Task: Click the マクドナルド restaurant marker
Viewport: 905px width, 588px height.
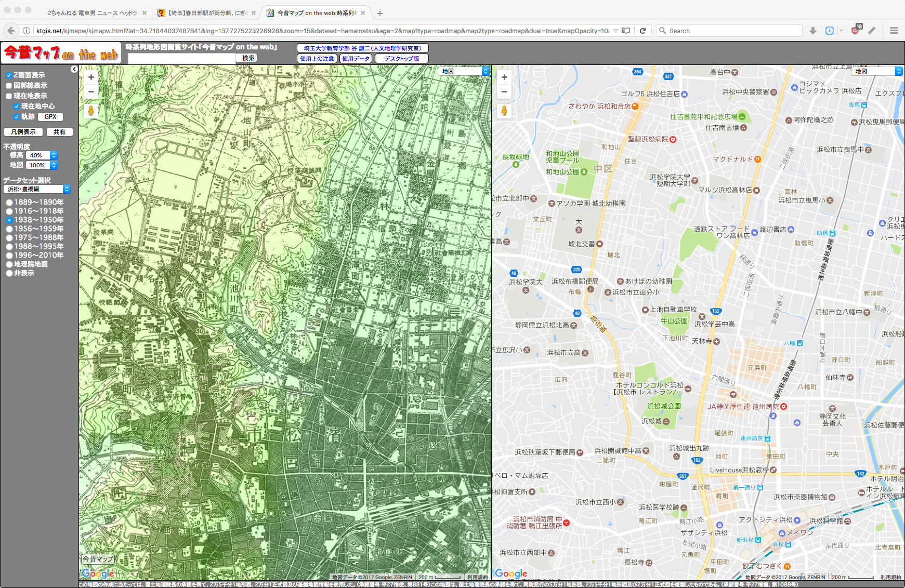Action: point(758,159)
